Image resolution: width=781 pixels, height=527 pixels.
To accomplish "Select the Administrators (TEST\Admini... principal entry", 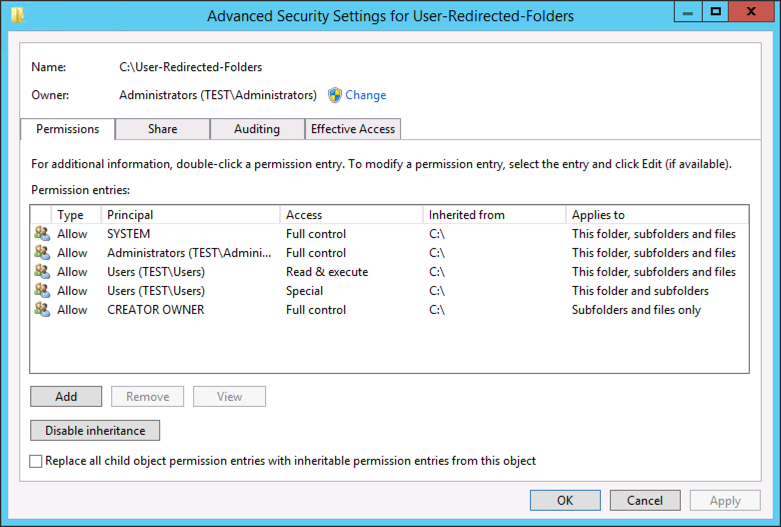I will point(189,253).
